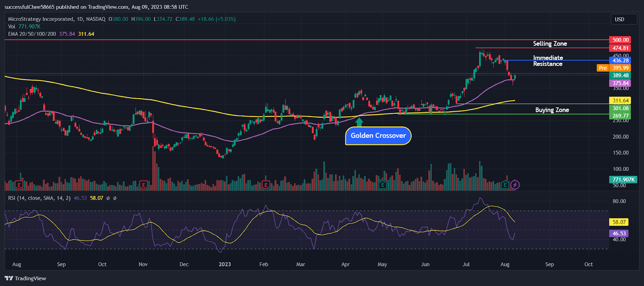Click the green up arrow above Golden Crossover
Viewport: 644px width, 286px height.
[359, 122]
